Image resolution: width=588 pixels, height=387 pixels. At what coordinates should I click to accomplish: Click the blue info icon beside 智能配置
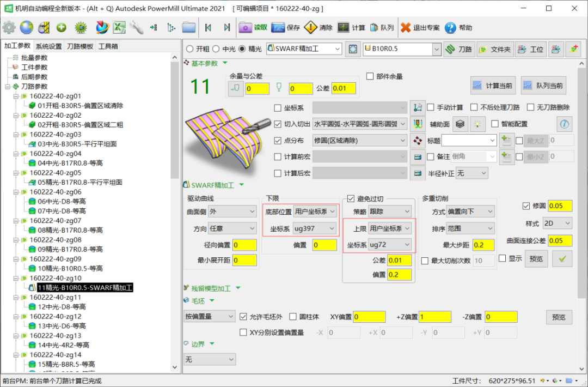coord(565,124)
